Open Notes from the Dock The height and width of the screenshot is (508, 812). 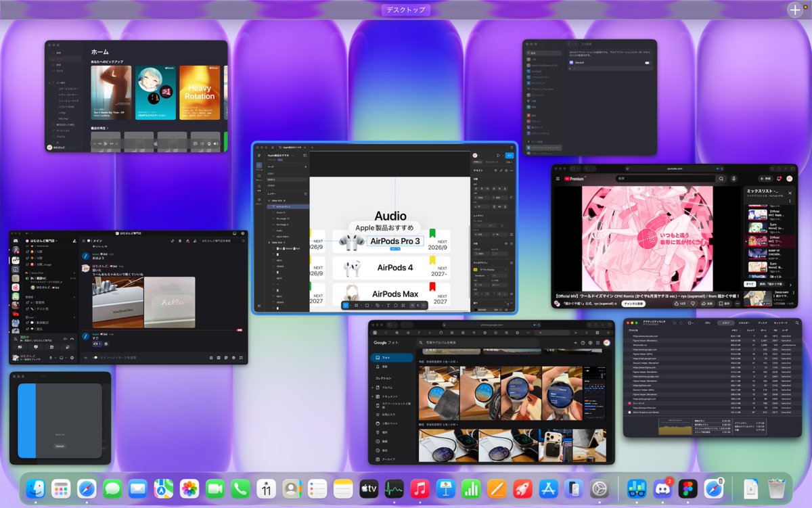pos(344,488)
